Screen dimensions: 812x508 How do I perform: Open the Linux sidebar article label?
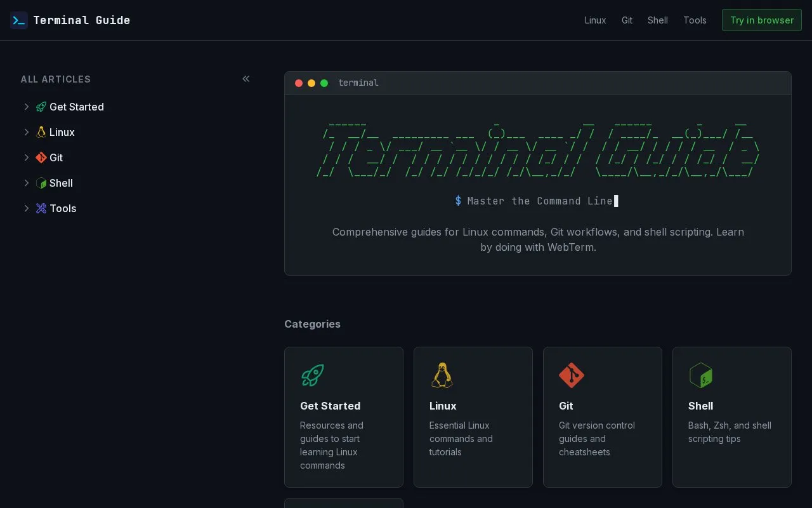pyautogui.click(x=62, y=132)
